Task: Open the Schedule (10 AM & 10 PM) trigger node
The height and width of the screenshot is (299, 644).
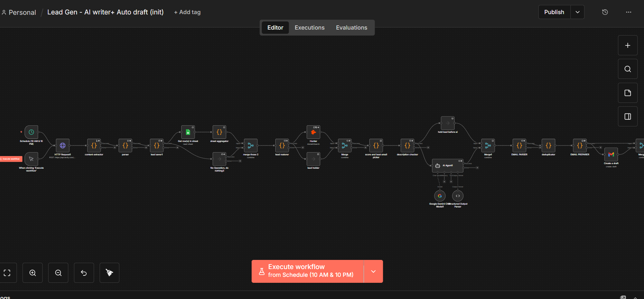Action: [x=31, y=132]
